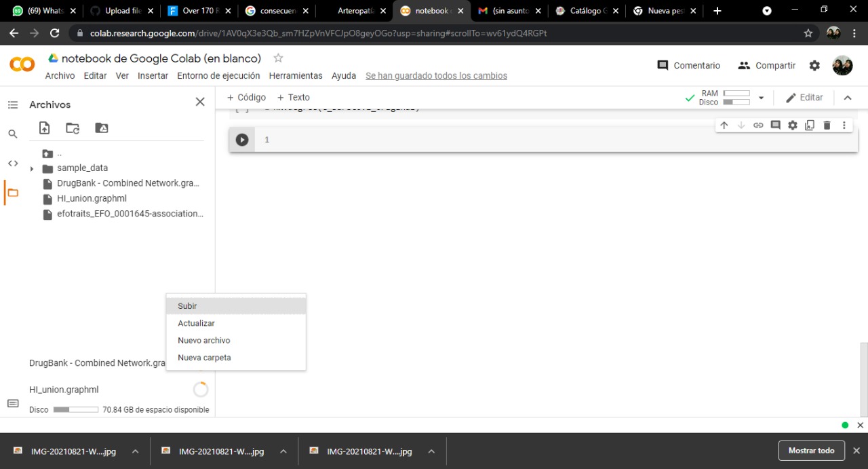Select the sample_data folder
The width and height of the screenshot is (868, 469).
coord(82,168)
